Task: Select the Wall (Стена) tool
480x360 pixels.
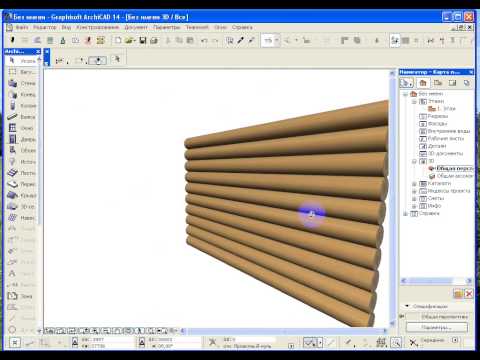Action: 22,83
